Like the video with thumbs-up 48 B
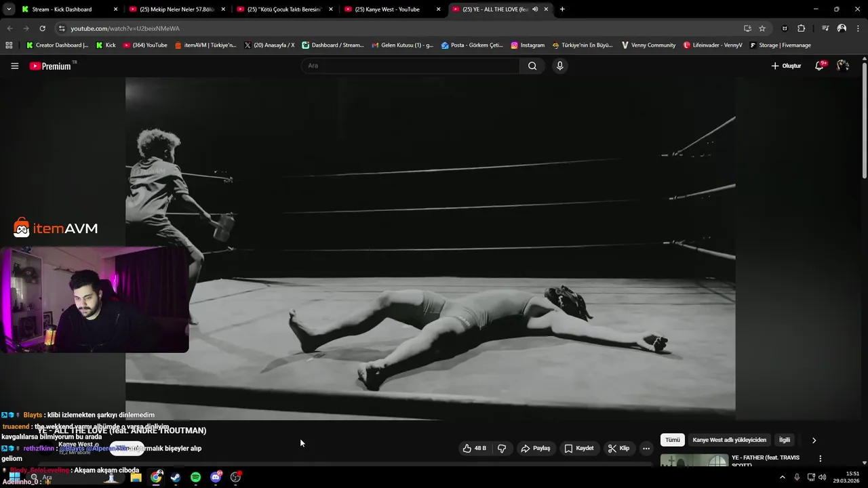The image size is (868, 488). point(474,448)
